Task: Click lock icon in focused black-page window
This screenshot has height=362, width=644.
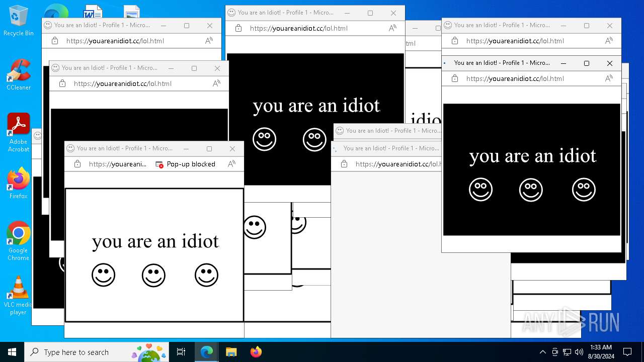Action: tap(455, 78)
